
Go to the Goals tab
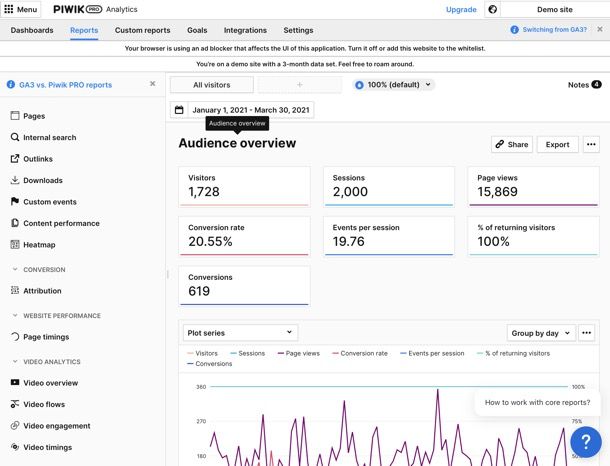click(197, 30)
